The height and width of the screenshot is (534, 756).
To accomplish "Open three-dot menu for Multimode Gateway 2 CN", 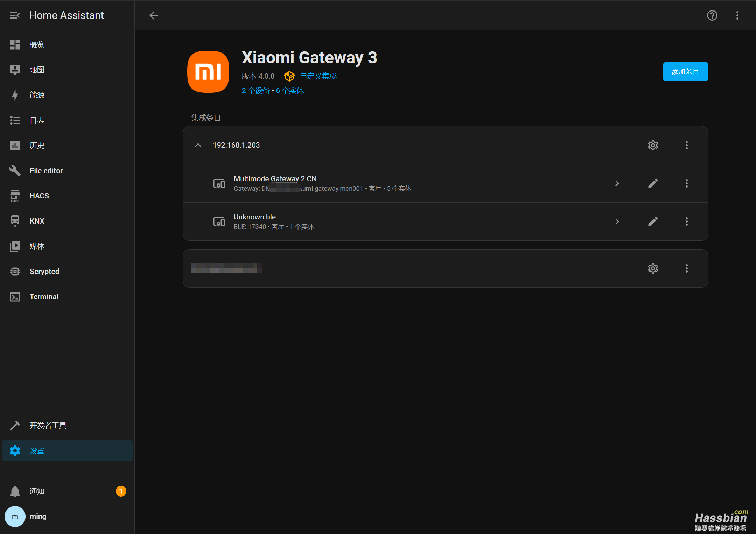I will pyautogui.click(x=687, y=183).
